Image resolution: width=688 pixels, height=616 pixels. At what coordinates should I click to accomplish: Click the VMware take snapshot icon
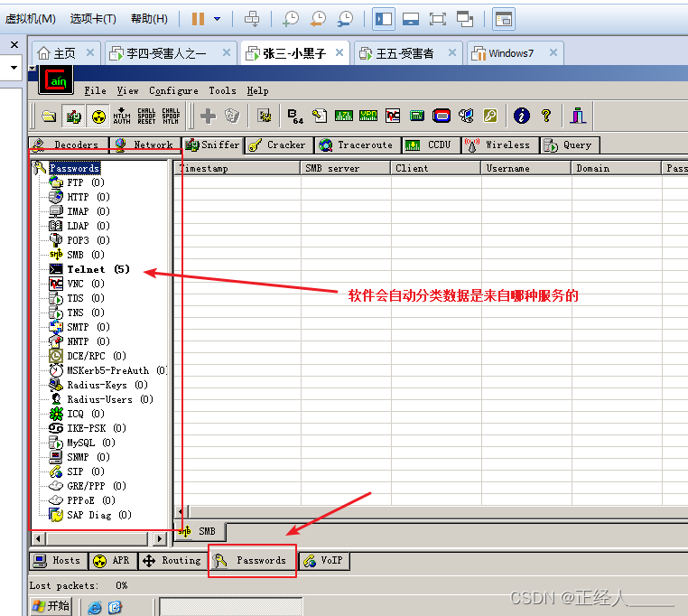[x=291, y=19]
